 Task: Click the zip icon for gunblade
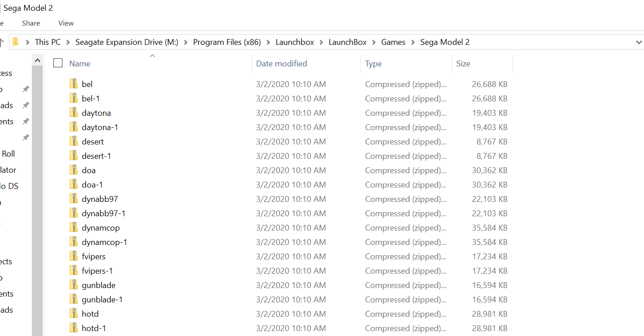click(x=74, y=285)
